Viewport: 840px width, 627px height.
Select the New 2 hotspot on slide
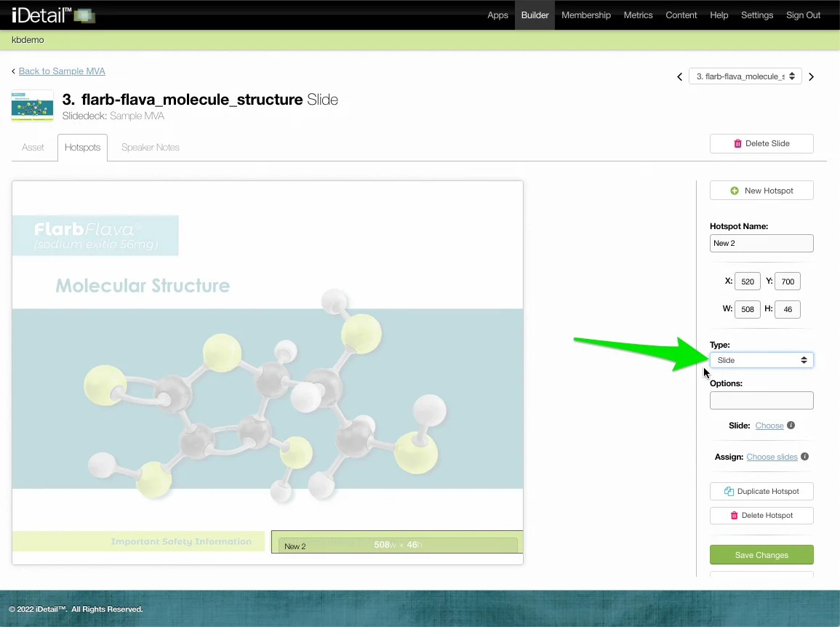pos(397,542)
